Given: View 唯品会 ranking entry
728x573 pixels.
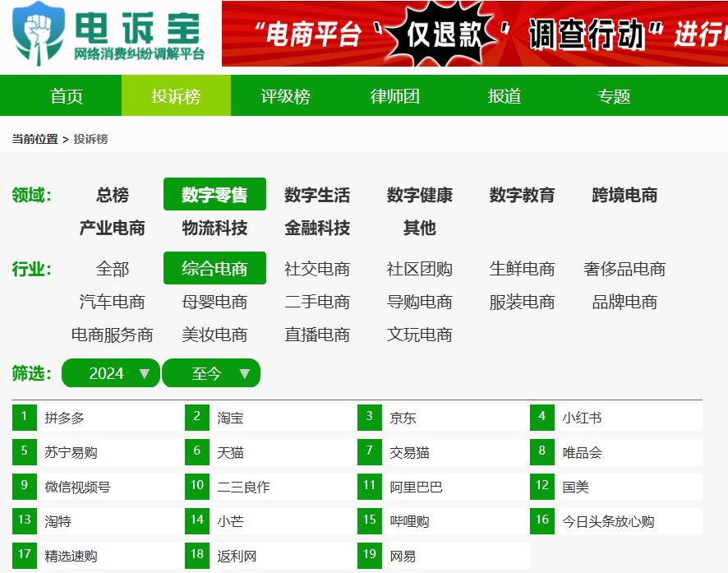Looking at the screenshot, I should (x=616, y=452).
